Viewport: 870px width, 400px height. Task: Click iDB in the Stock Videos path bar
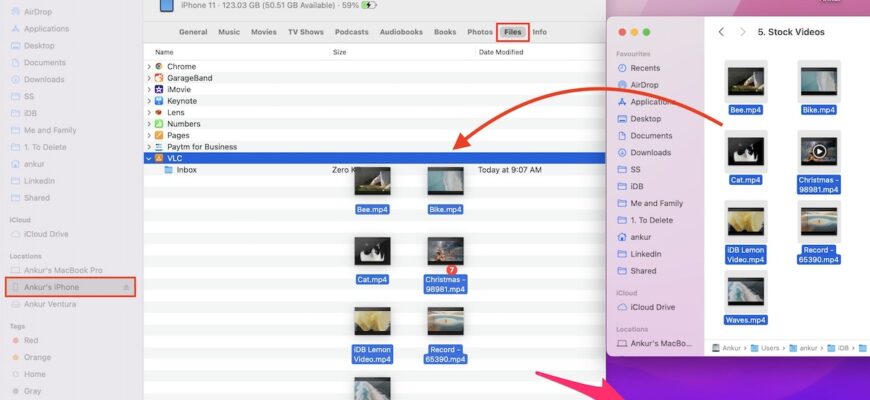point(838,348)
